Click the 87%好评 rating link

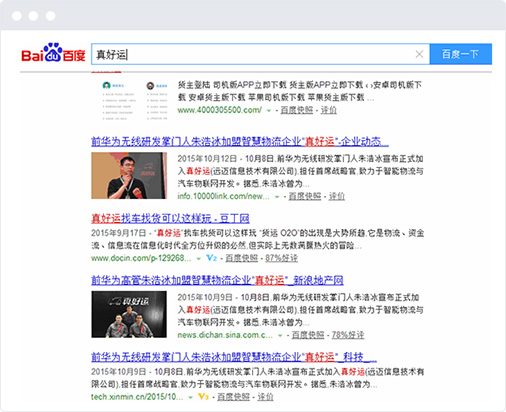click(x=281, y=258)
